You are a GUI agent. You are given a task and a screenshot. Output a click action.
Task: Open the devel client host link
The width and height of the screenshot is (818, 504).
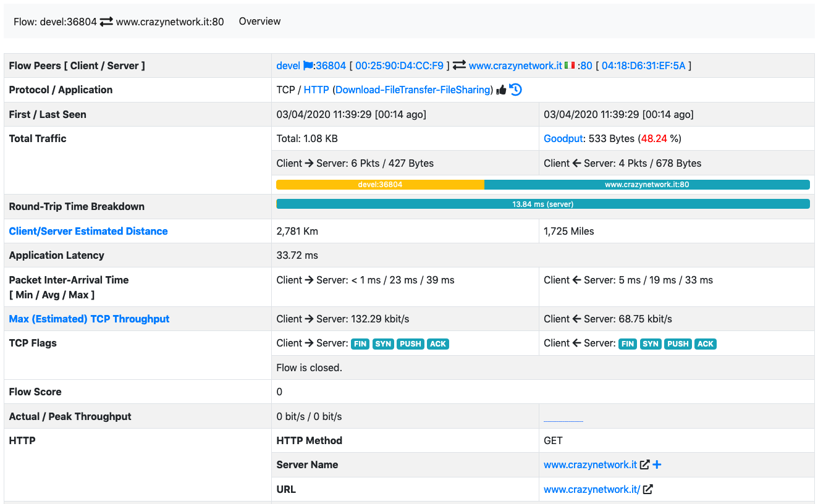click(x=289, y=65)
